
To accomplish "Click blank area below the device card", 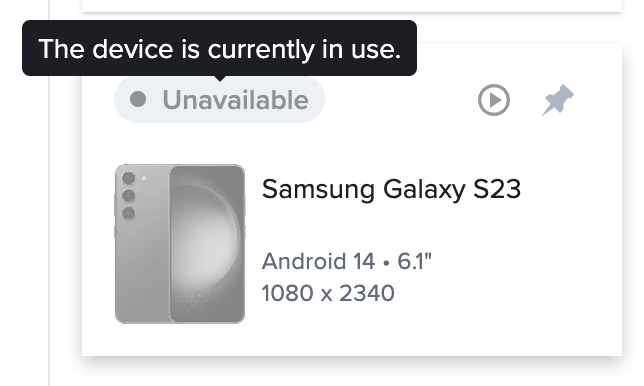I will point(352,374).
